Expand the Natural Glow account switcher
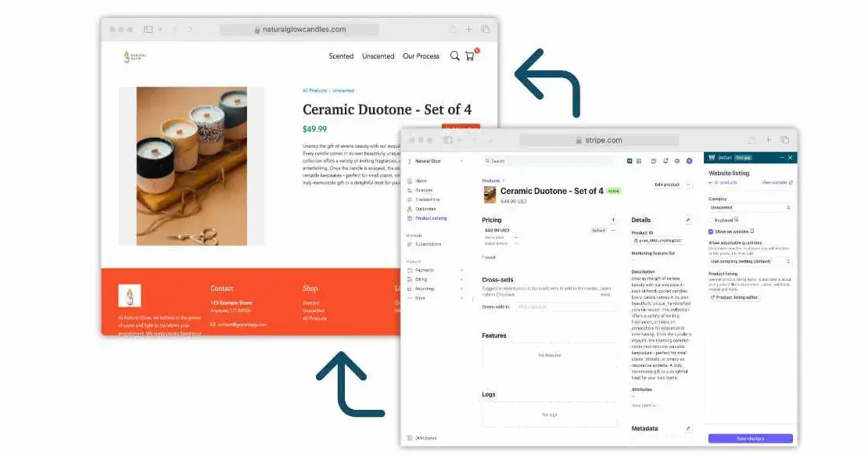This screenshot has height=456, width=868. (436, 161)
